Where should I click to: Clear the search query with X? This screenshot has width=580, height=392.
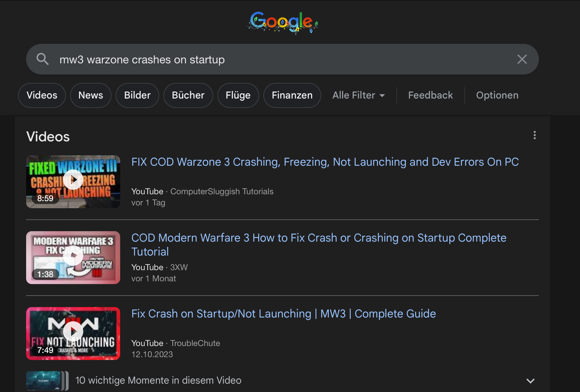[x=522, y=59]
